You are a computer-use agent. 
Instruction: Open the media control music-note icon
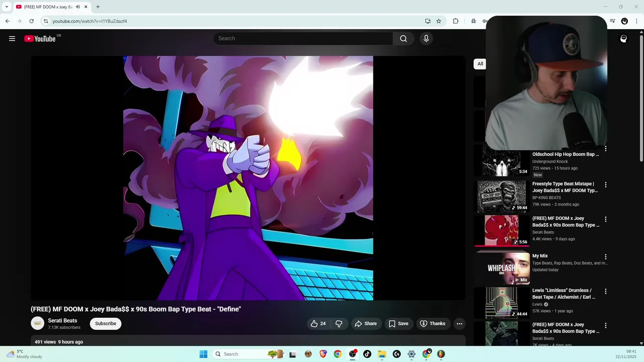(x=612, y=21)
